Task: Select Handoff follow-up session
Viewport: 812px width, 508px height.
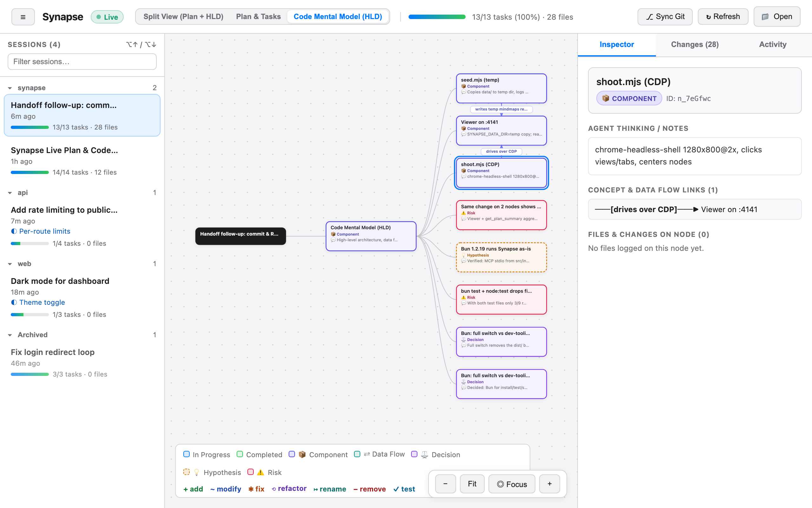Action: (82, 115)
